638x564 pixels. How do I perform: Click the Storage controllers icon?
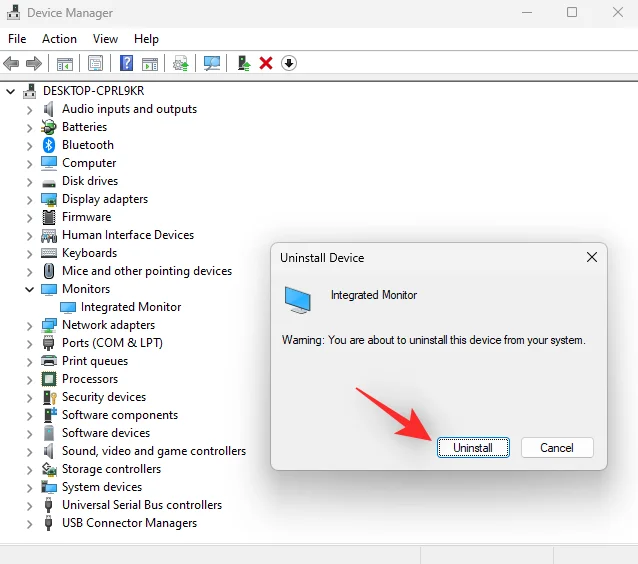point(49,469)
